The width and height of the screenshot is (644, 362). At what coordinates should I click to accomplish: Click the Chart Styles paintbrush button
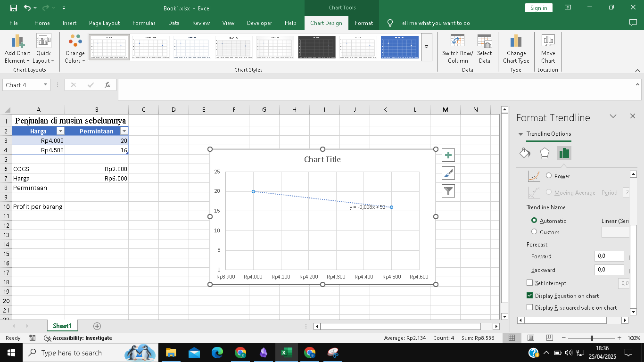(x=448, y=173)
